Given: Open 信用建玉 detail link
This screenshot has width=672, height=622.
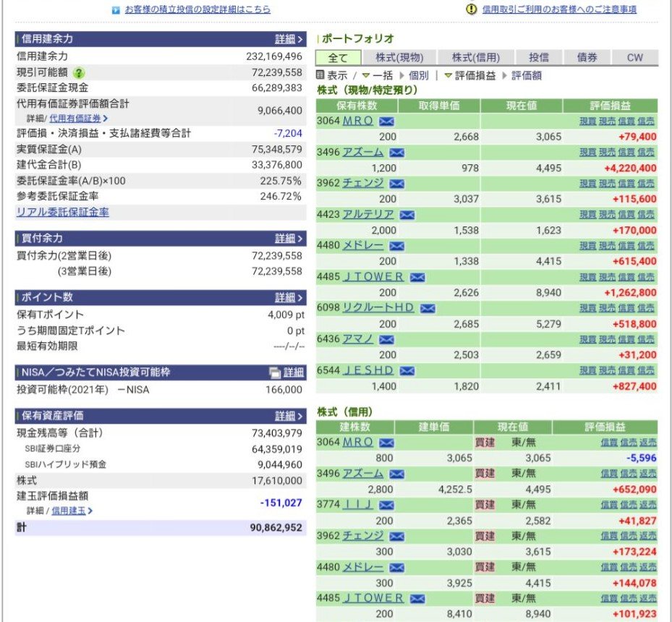Looking at the screenshot, I should coord(72,511).
